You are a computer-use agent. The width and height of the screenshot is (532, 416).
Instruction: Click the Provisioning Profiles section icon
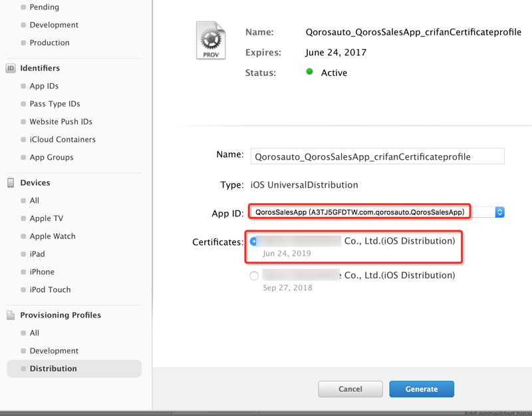pos(11,315)
